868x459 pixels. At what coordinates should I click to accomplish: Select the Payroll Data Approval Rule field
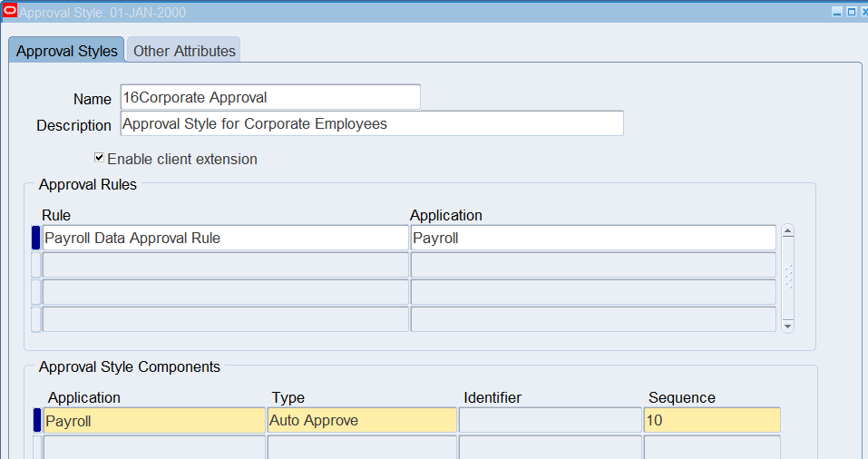point(225,238)
